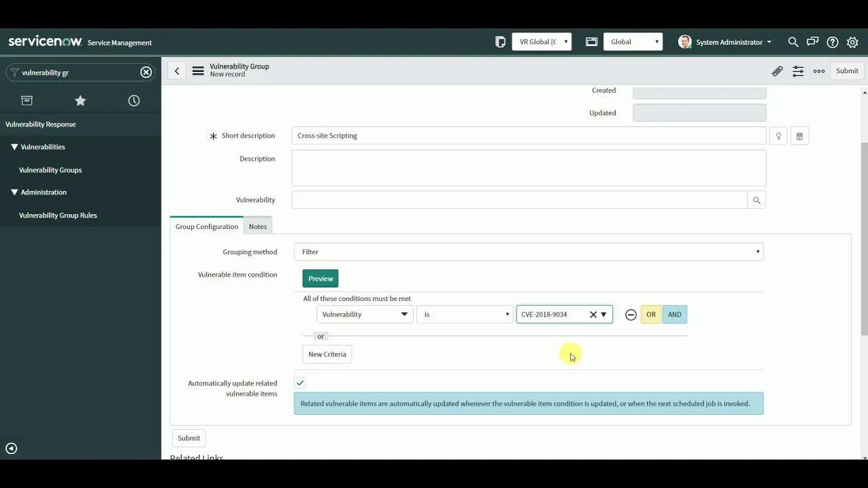Search for a Vulnerability using the magnifier icon
868x488 pixels.
pos(756,199)
